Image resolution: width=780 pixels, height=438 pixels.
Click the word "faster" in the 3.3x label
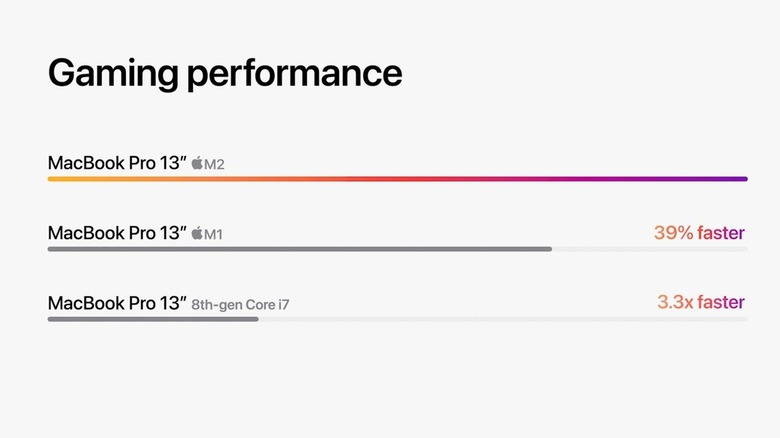(x=720, y=302)
